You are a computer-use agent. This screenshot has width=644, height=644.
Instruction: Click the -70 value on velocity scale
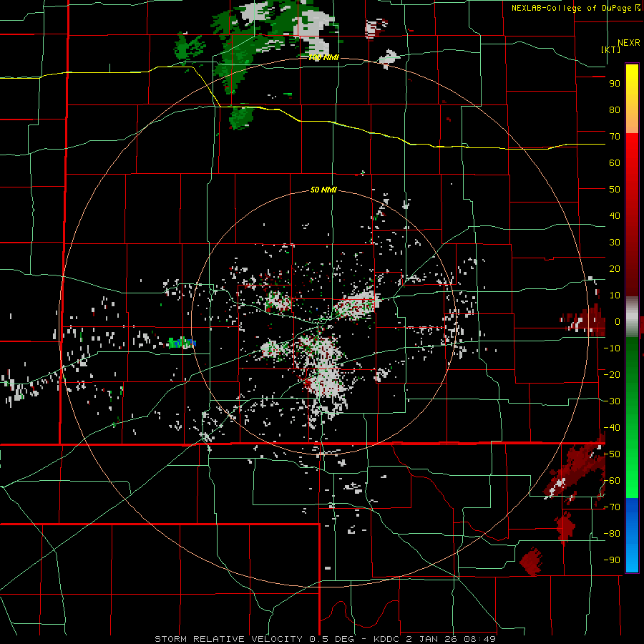612,507
